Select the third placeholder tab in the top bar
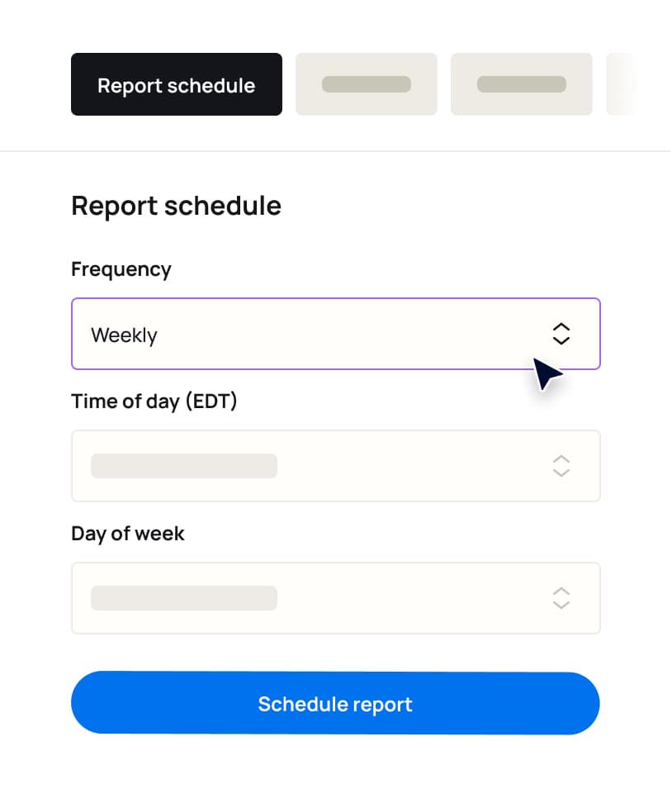The width and height of the screenshot is (672, 803). point(521,83)
